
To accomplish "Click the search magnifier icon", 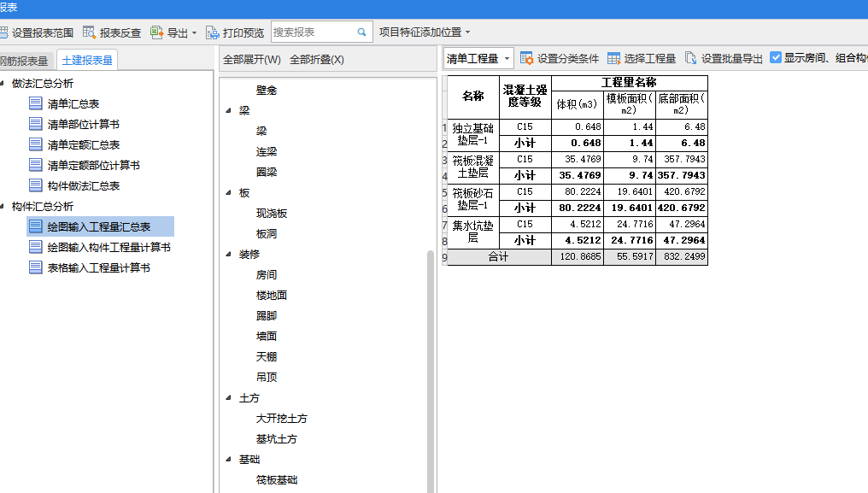I will click(x=361, y=32).
